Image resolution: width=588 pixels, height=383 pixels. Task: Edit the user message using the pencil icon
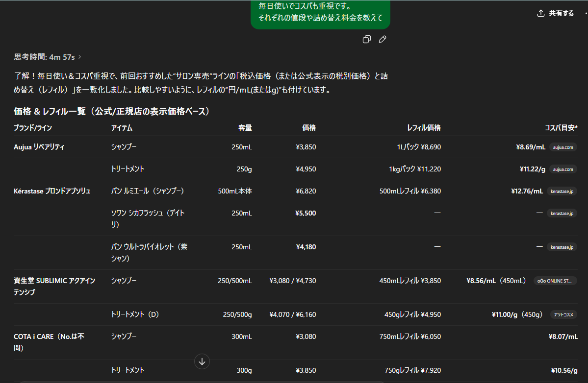point(383,40)
